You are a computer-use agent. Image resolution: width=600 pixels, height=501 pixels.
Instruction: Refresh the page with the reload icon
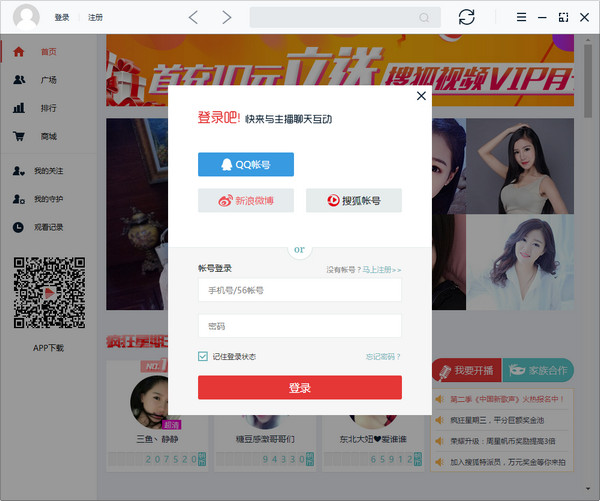point(466,17)
